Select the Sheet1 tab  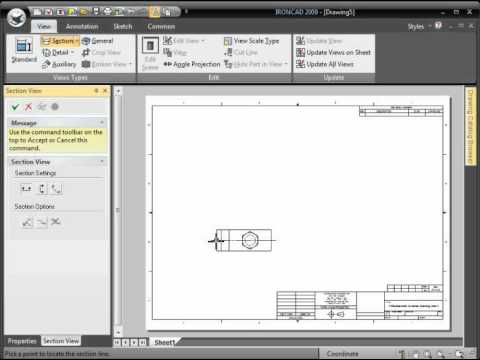click(x=165, y=342)
